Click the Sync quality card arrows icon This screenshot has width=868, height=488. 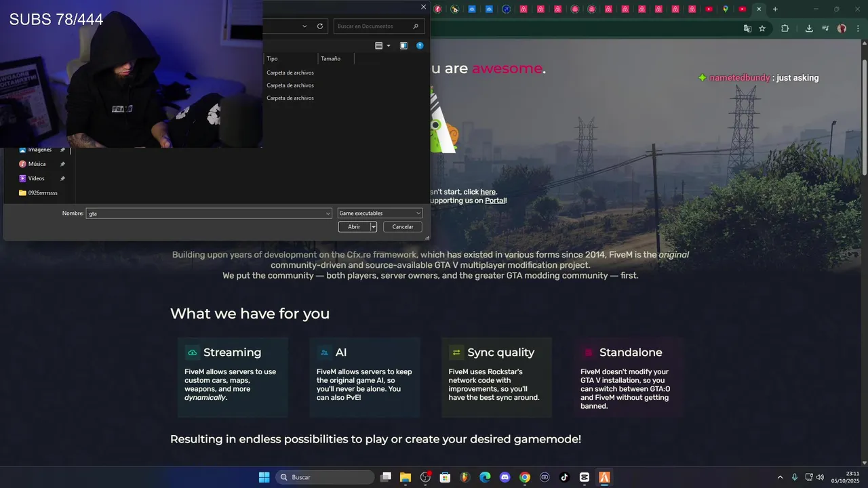456,352
